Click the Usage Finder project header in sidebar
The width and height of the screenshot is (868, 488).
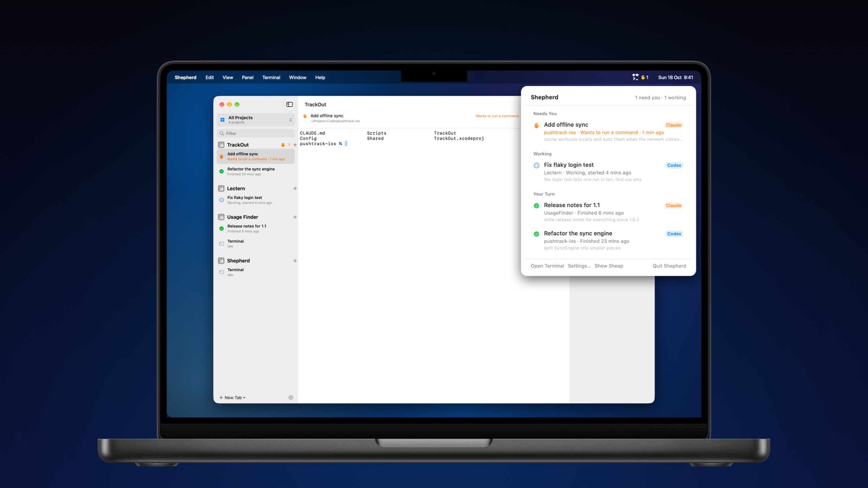(x=242, y=217)
